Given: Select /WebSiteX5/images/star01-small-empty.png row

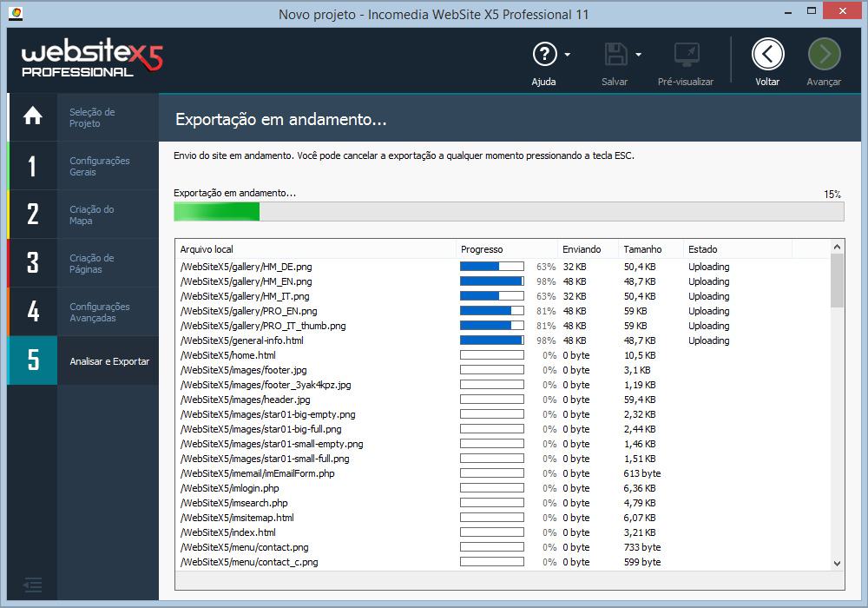Looking at the screenshot, I should coord(503,444).
